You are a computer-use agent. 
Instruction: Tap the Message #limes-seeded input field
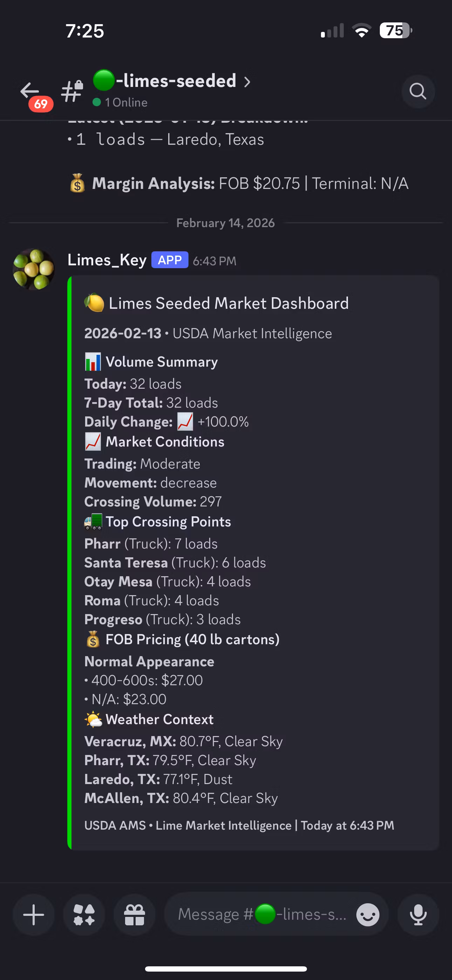(x=262, y=914)
